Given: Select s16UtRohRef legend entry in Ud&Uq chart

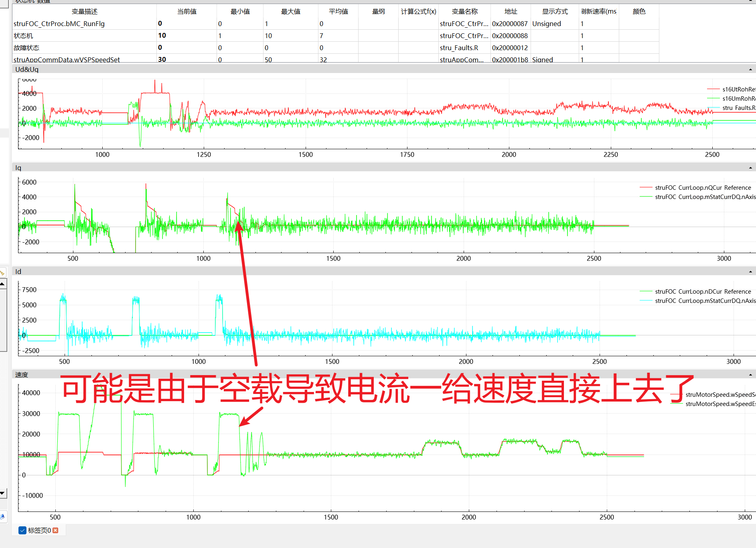Looking at the screenshot, I should [731, 89].
